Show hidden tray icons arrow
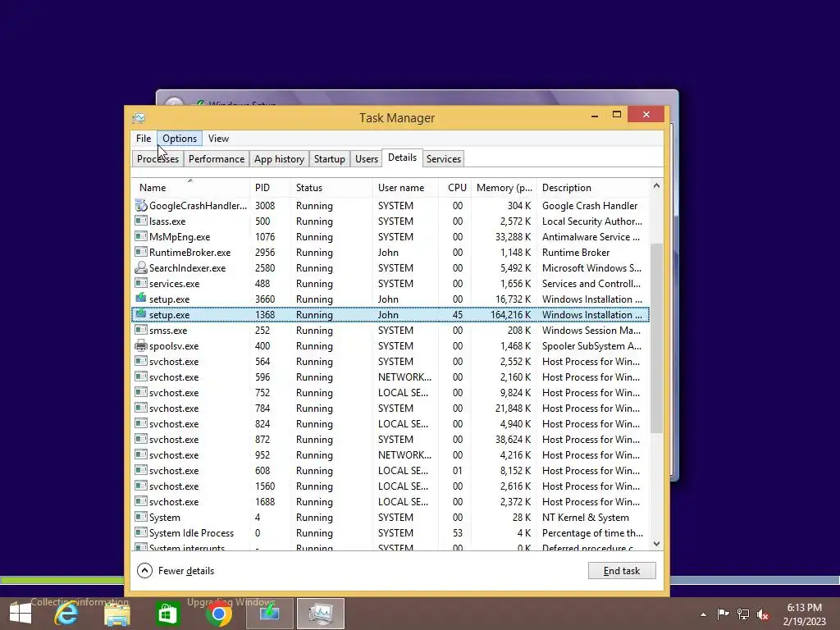The height and width of the screenshot is (630, 840). pos(703,614)
